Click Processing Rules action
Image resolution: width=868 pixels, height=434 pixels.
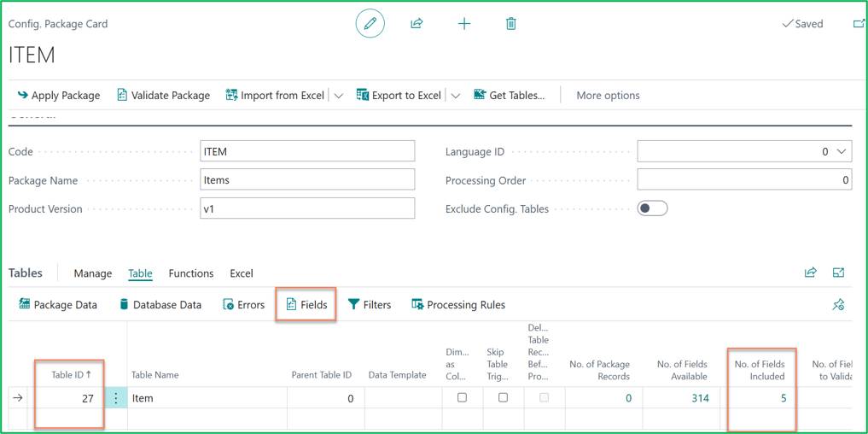(457, 304)
